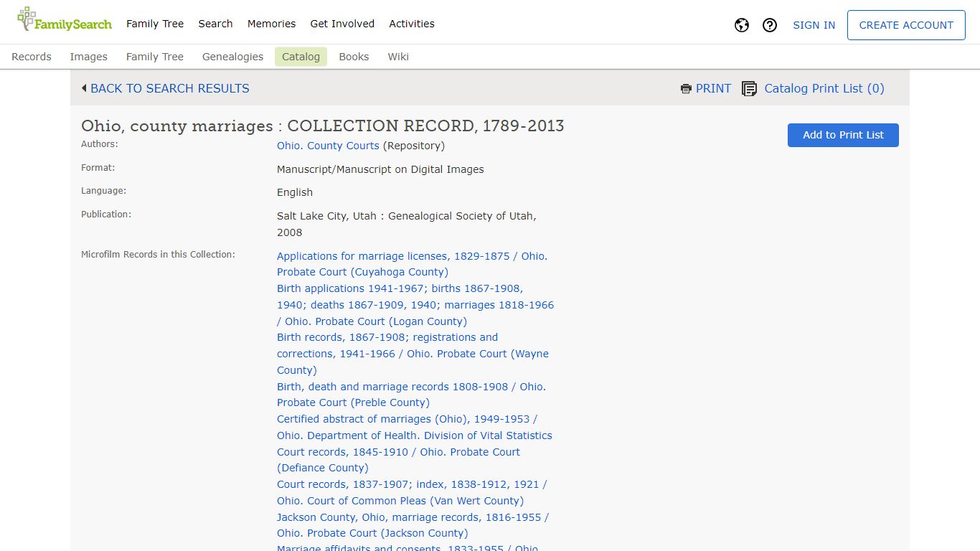Open the Memories top menu

tap(271, 24)
